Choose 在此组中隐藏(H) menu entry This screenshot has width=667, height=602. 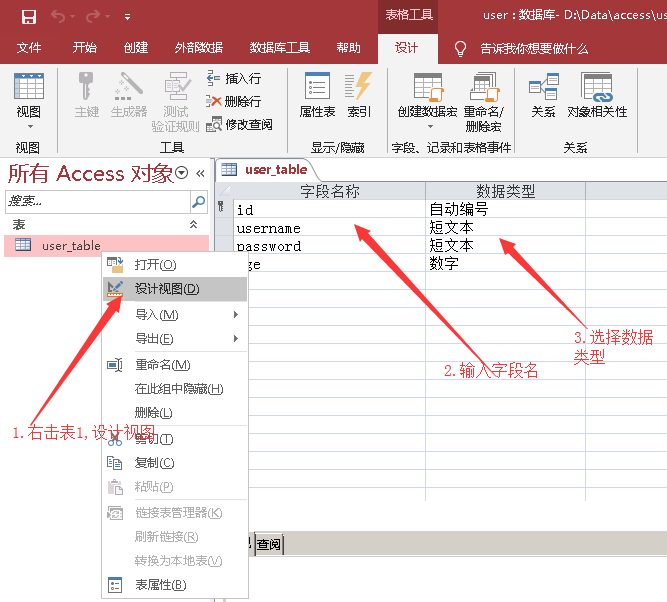pos(175,388)
